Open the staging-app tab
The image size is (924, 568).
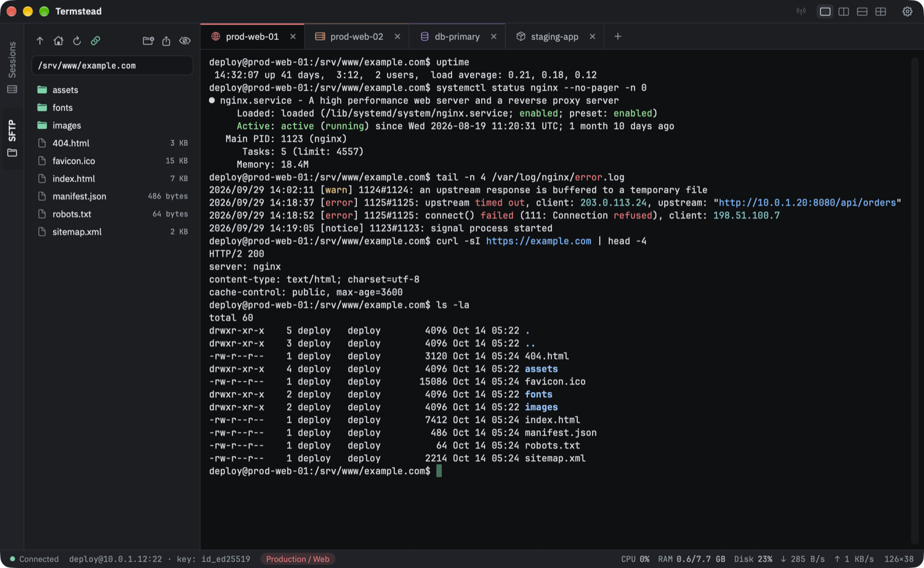click(554, 36)
